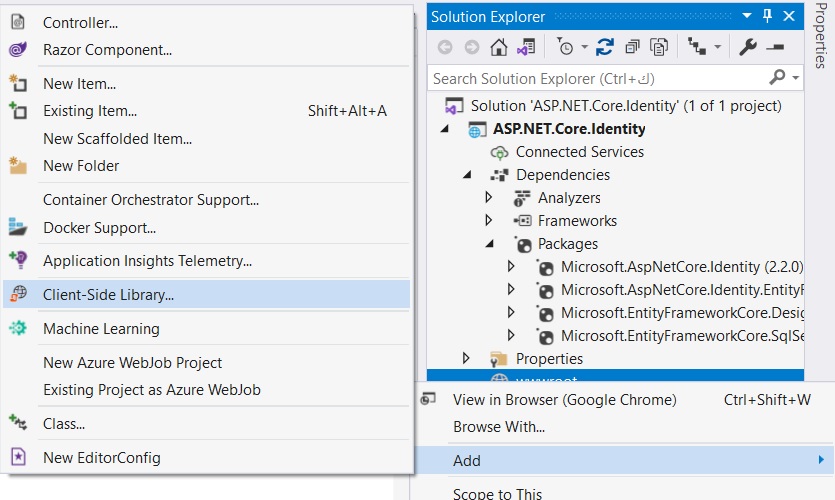
Task: Click the Connected Services cloud icon
Action: 499,153
